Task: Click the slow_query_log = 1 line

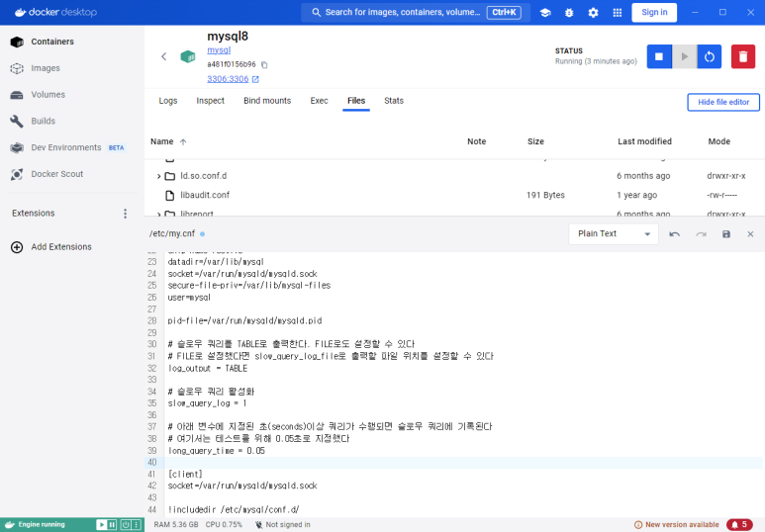Action: [207, 403]
